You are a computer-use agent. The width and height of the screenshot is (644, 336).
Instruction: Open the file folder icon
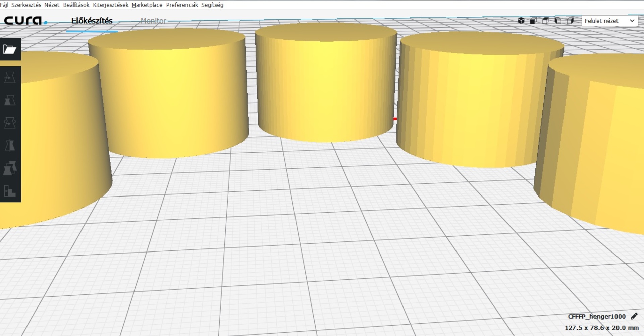(x=10, y=49)
